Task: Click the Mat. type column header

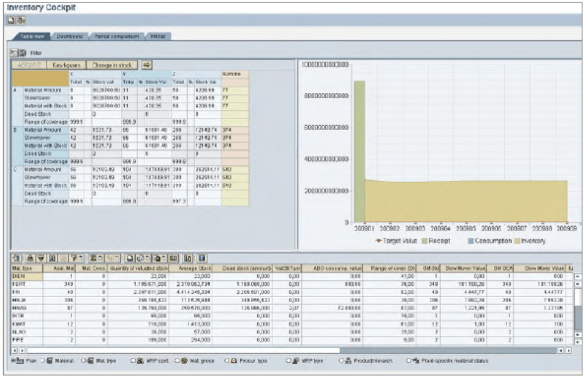Action: pyautogui.click(x=27, y=268)
